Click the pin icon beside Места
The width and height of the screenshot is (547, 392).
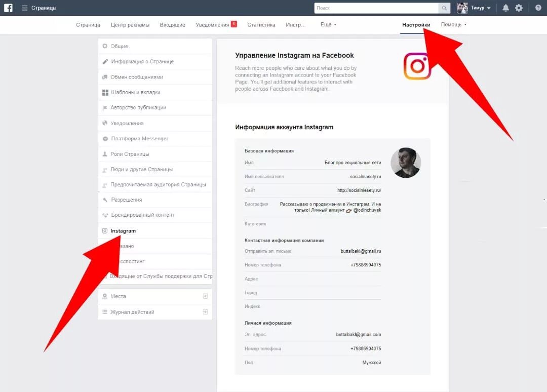[x=105, y=296]
